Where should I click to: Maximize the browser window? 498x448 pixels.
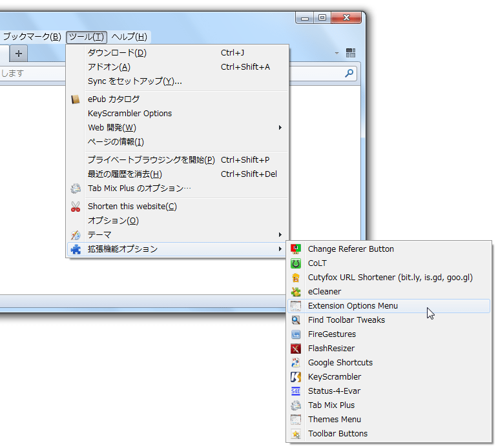322,17
